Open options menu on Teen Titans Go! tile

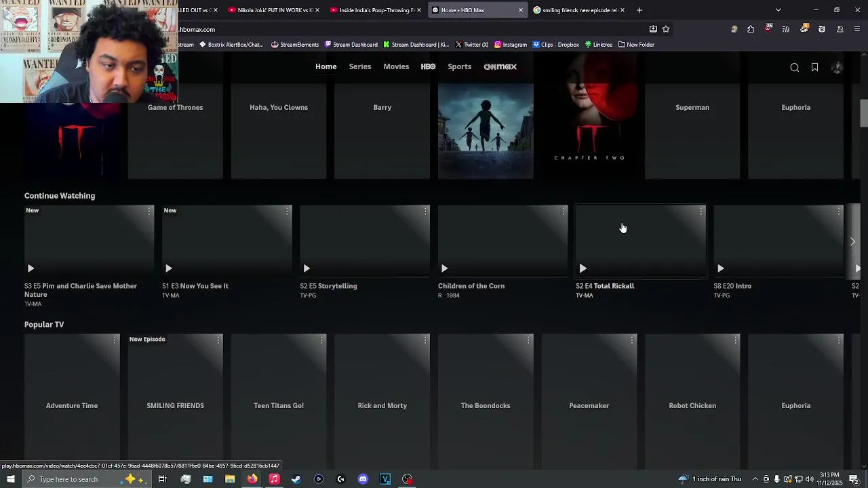point(321,340)
